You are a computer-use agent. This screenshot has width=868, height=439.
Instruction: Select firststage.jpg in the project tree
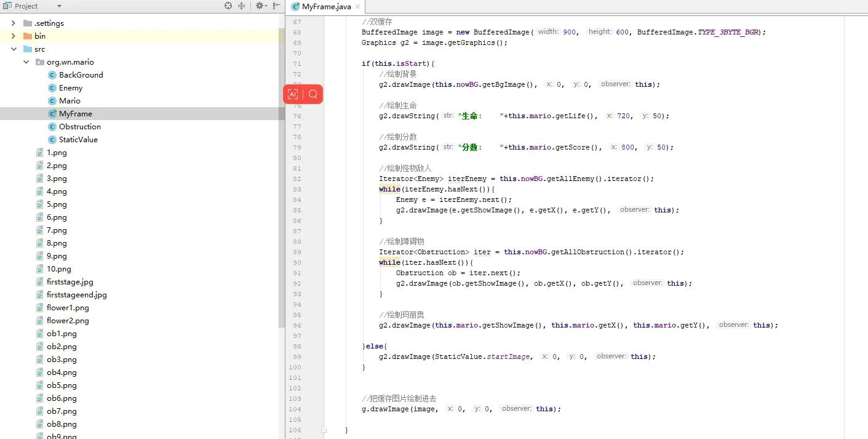click(70, 282)
